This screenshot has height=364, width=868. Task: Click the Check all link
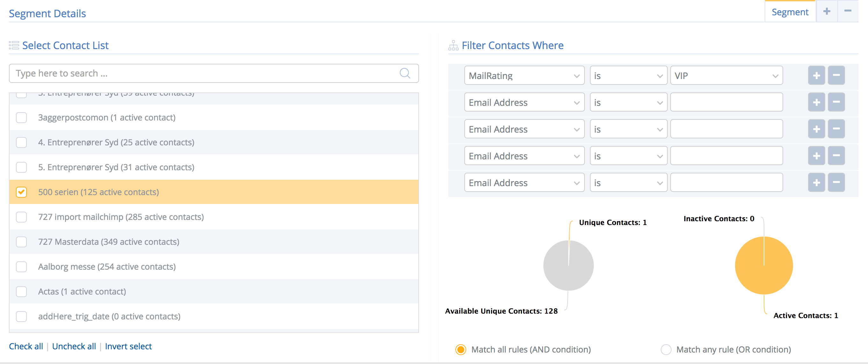pos(26,346)
